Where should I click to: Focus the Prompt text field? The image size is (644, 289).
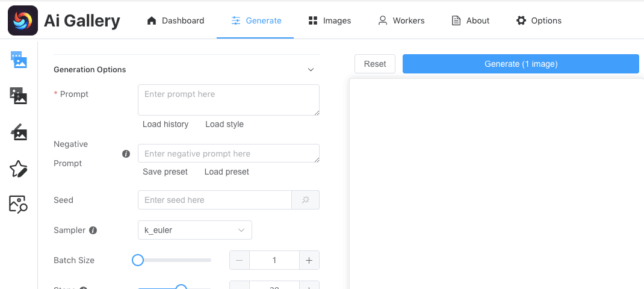coord(228,100)
